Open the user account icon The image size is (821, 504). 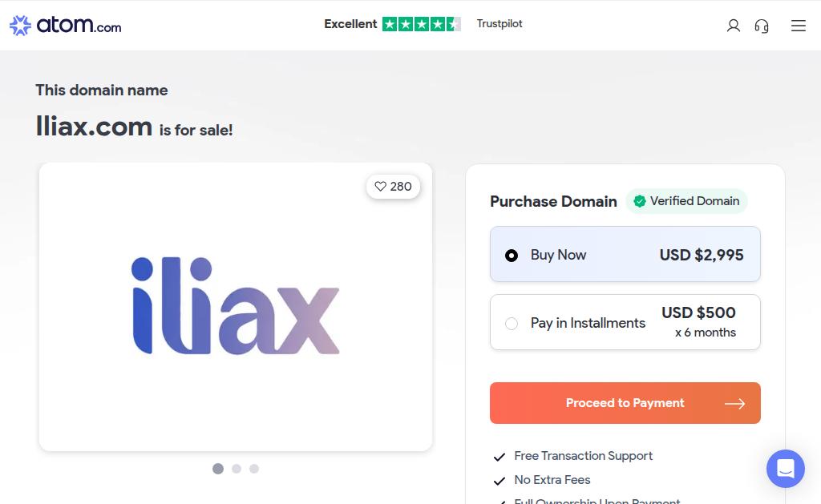733,26
